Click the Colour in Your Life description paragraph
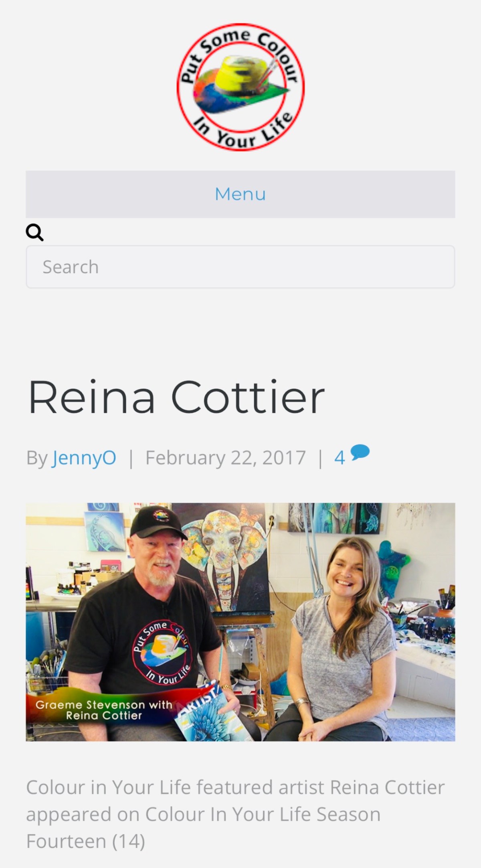481x868 pixels. (x=235, y=814)
